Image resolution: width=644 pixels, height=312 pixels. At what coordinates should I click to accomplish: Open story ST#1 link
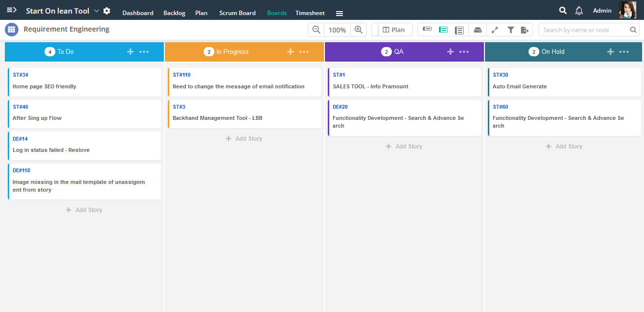click(339, 75)
